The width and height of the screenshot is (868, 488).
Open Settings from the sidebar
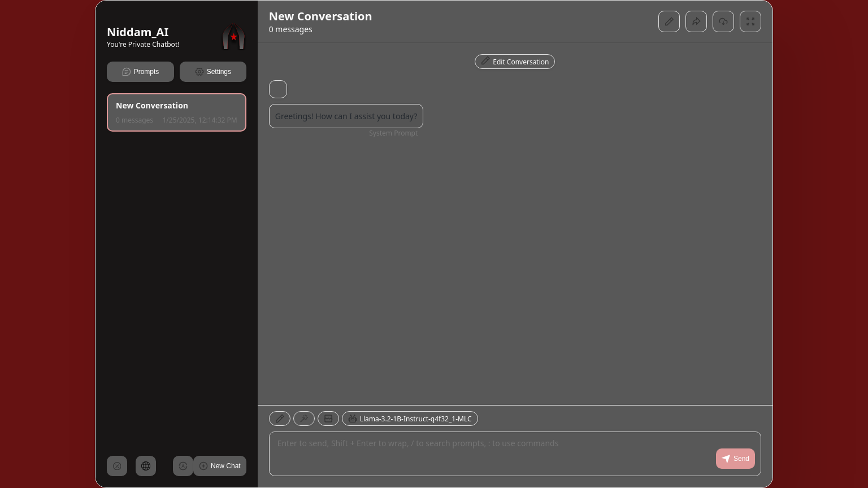213,72
